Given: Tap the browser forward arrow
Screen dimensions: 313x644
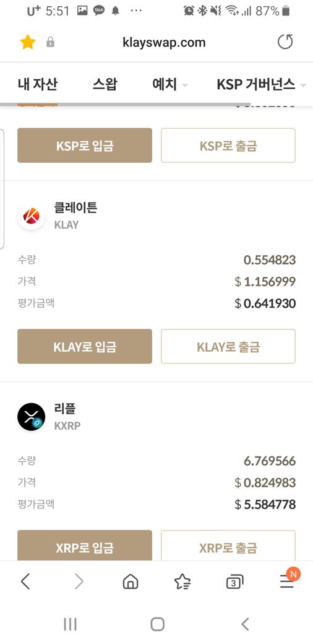Looking at the screenshot, I should [x=79, y=581].
